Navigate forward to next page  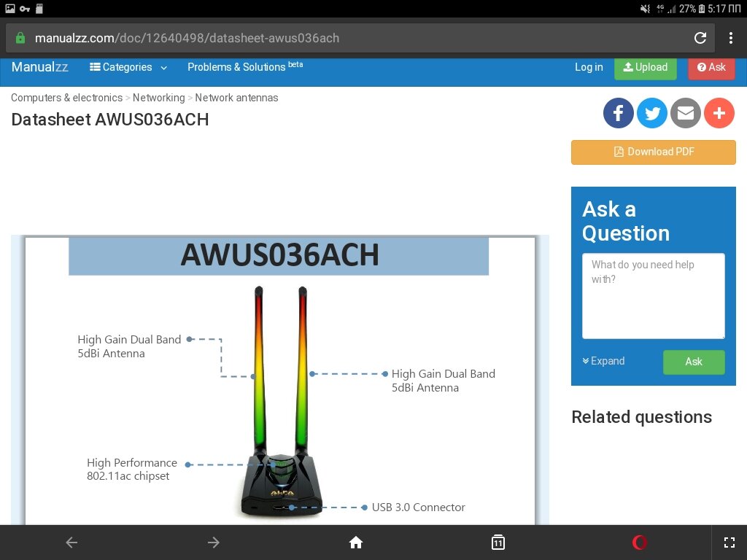click(x=213, y=542)
